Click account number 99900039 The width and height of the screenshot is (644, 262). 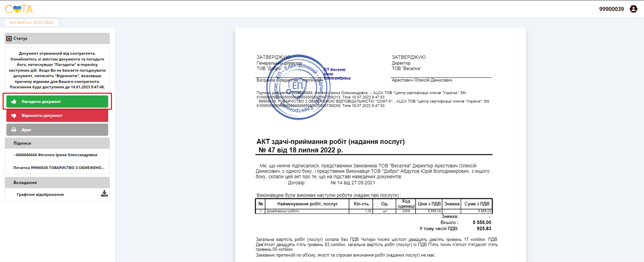coord(611,9)
